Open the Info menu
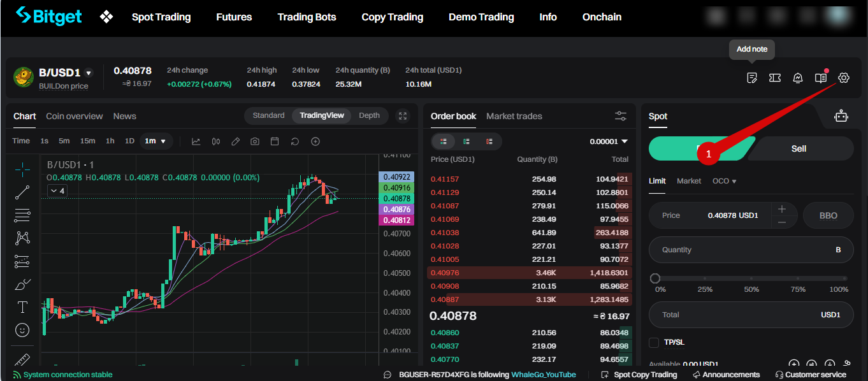868x381 pixels. coord(548,17)
